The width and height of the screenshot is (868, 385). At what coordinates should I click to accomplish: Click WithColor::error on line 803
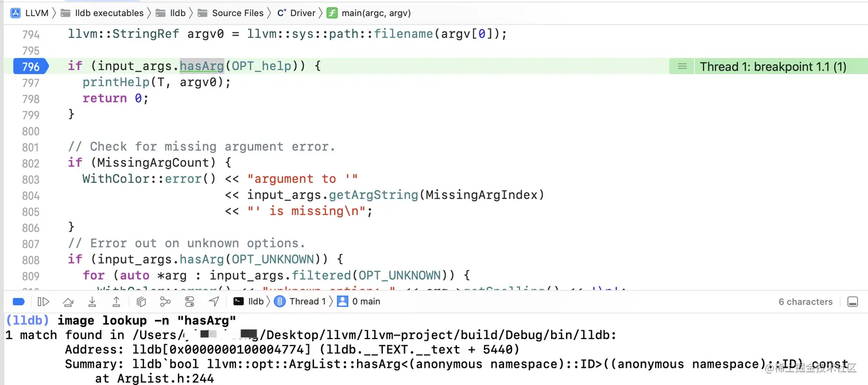[142, 179]
